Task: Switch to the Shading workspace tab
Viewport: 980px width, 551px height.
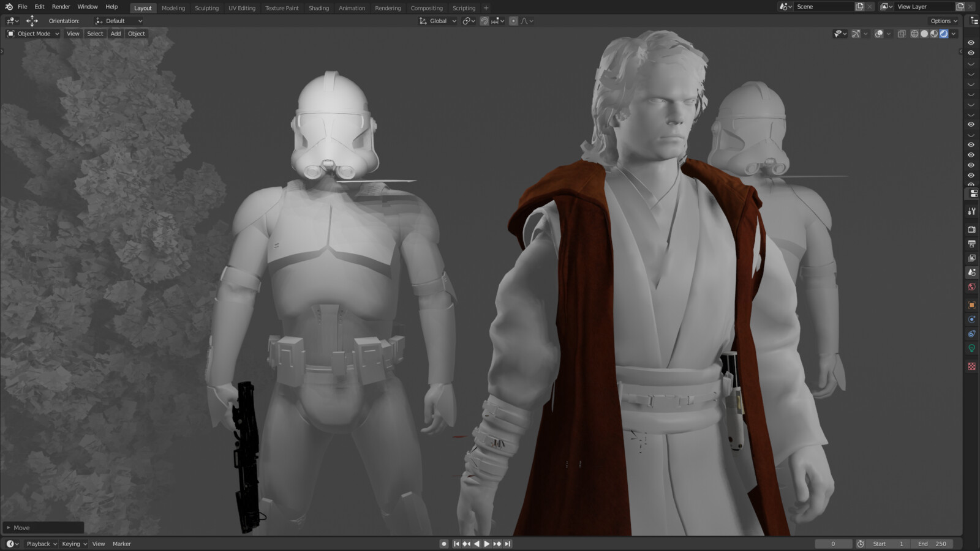Action: pyautogui.click(x=318, y=8)
